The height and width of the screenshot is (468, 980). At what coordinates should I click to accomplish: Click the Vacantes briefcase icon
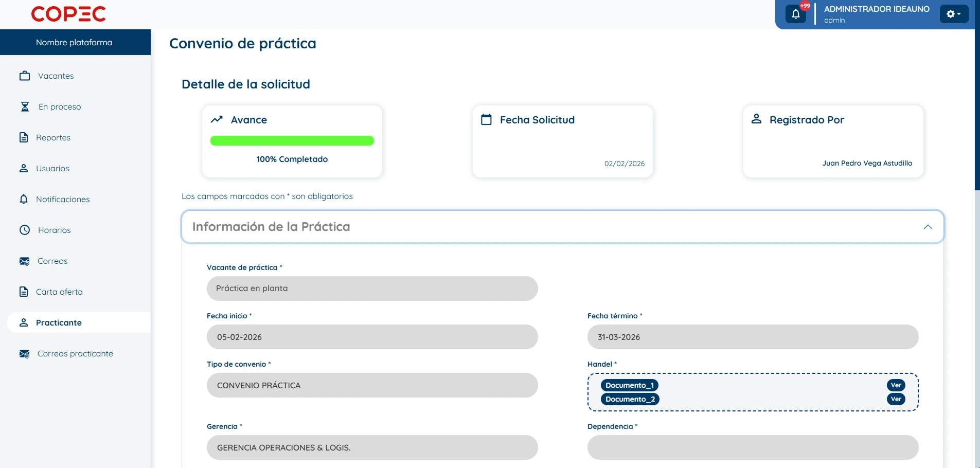[25, 76]
